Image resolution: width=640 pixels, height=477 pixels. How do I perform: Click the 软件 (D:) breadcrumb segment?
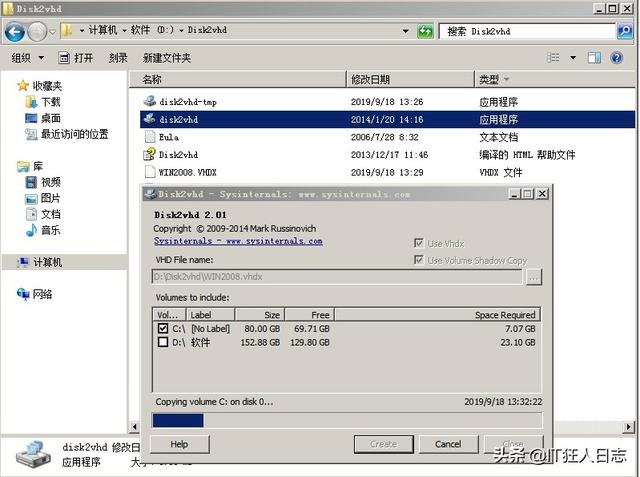[152, 30]
